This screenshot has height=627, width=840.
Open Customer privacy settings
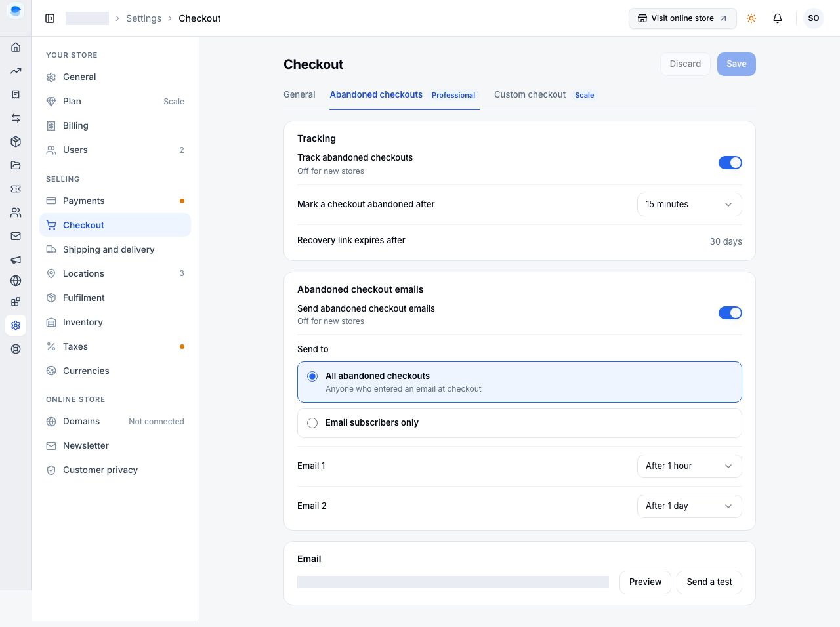tap(115, 470)
